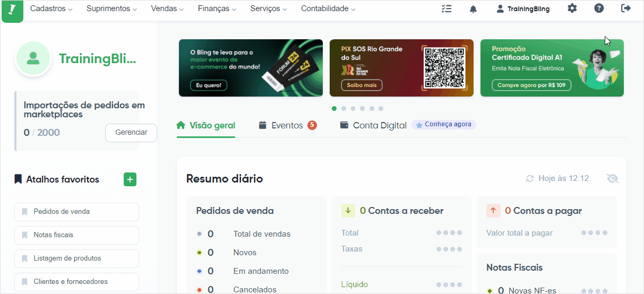This screenshot has height=294, width=644.
Task: Open the notifications bell
Action: point(473,8)
